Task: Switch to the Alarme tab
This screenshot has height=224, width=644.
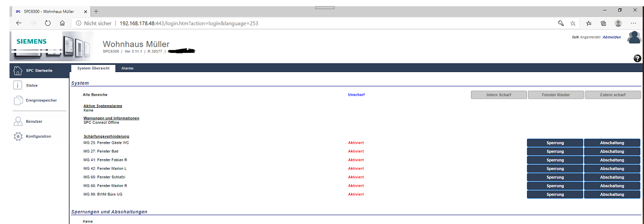Action: tap(127, 68)
